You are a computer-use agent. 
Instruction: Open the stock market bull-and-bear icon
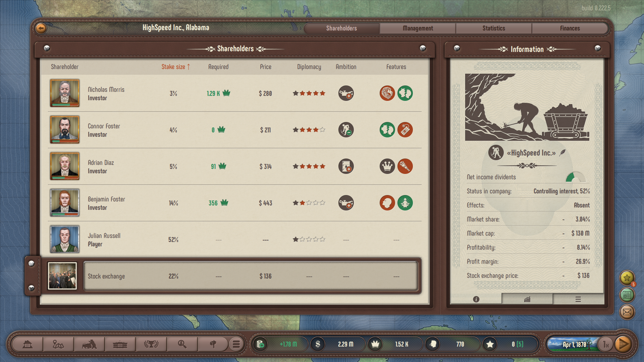[x=89, y=344]
